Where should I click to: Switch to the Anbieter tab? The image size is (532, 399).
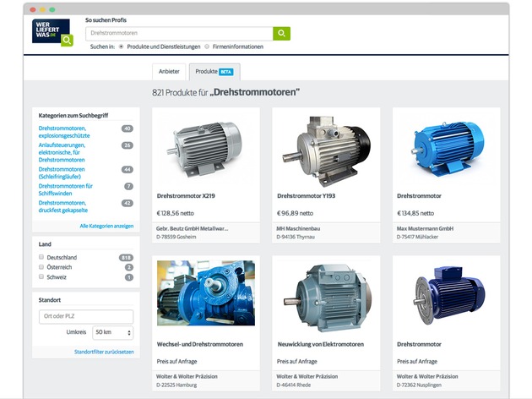click(x=169, y=72)
